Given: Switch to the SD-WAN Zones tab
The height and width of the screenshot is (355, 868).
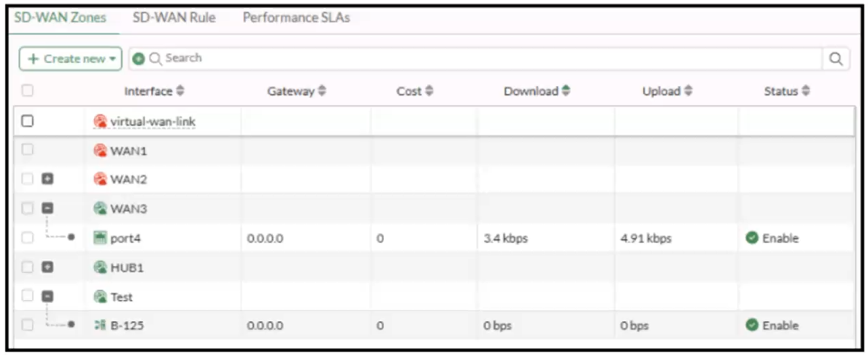Looking at the screenshot, I should (x=60, y=18).
